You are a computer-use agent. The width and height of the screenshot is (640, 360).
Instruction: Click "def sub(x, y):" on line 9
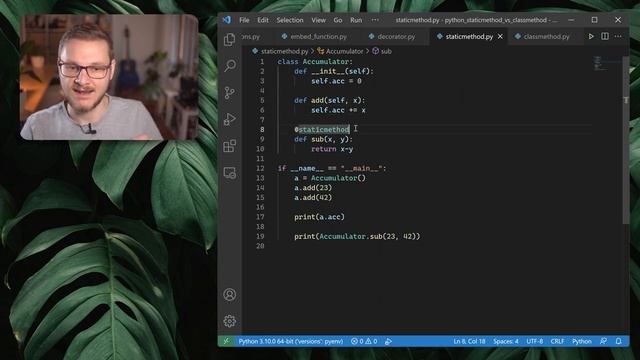coord(324,139)
